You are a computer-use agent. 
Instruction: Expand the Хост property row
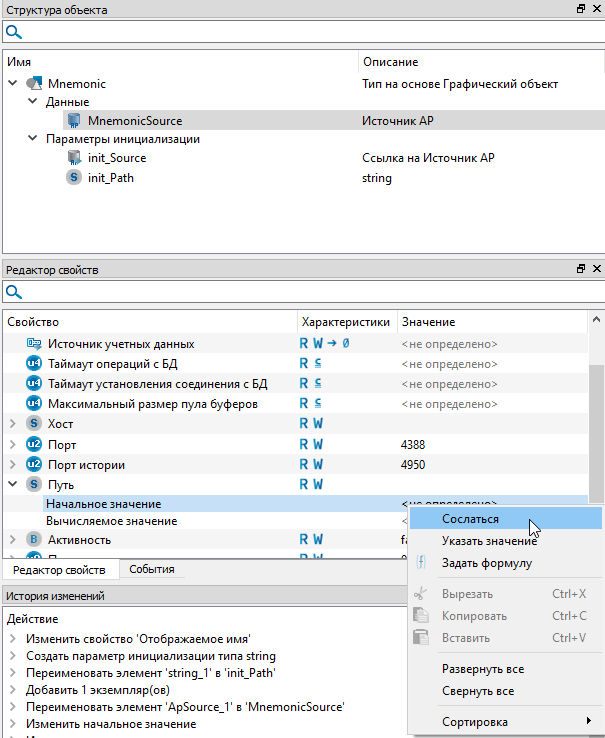(x=13, y=424)
